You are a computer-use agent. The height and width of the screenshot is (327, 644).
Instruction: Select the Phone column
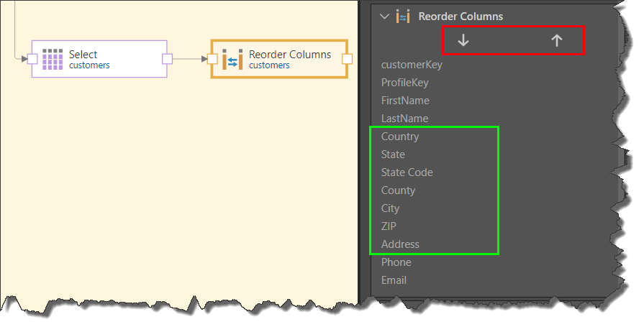click(x=396, y=262)
